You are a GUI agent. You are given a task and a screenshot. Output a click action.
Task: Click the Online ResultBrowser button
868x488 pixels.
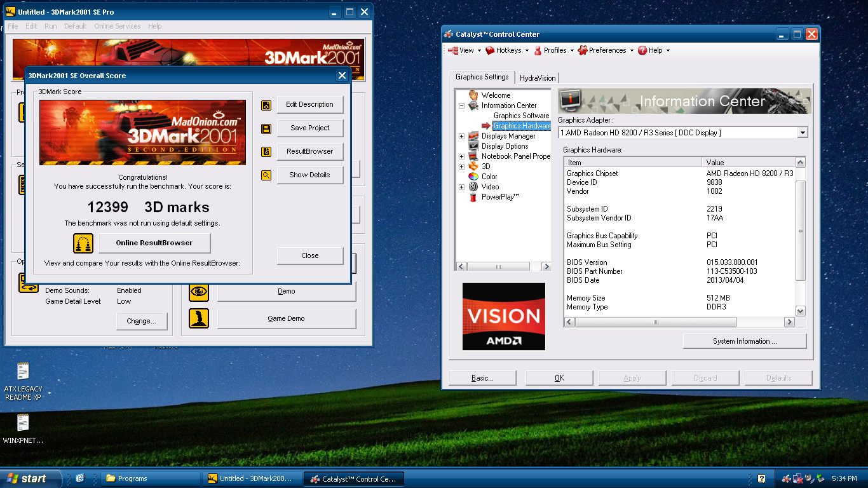coord(154,243)
